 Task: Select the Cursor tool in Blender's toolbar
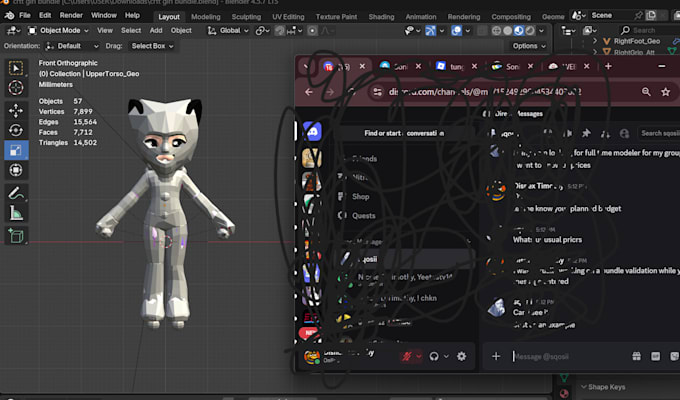click(x=16, y=88)
